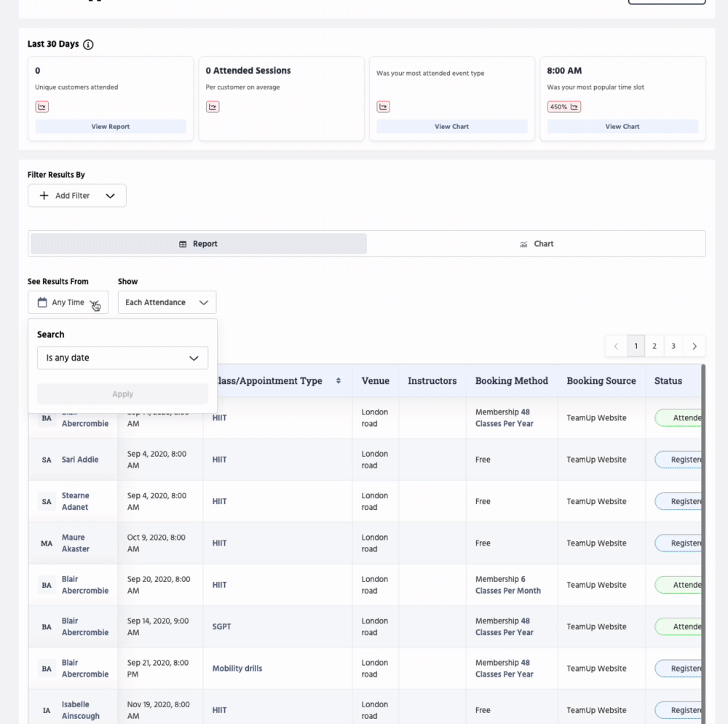Open the Mobility drills class link
This screenshot has height=724, width=728.
pos(237,669)
